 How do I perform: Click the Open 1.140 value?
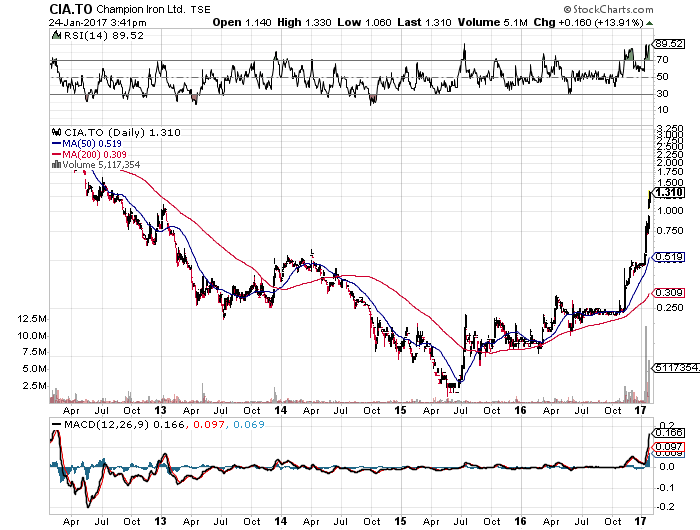click(242, 22)
